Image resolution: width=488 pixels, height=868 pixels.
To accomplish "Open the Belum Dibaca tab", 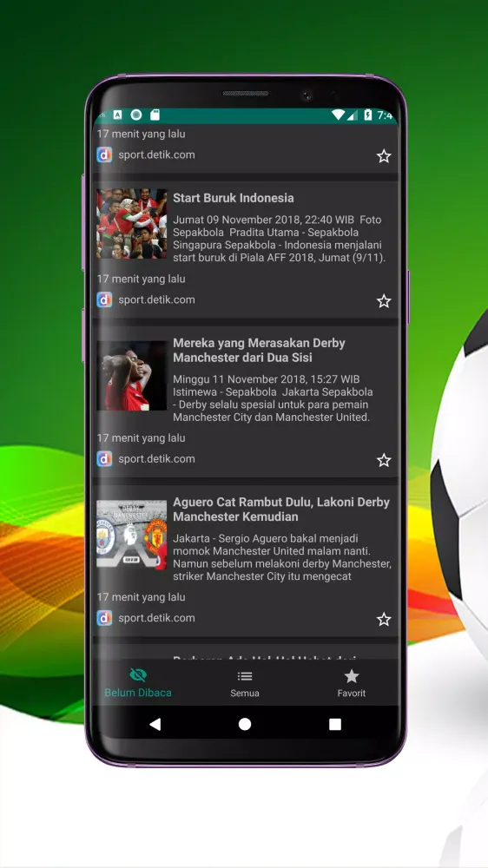I will tap(138, 682).
